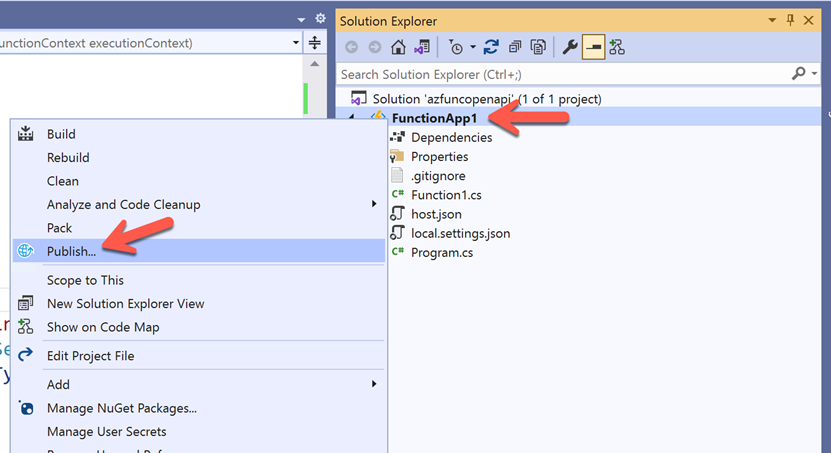
Task: Open the editor tab list dropdown arrow
Action: [x=301, y=20]
